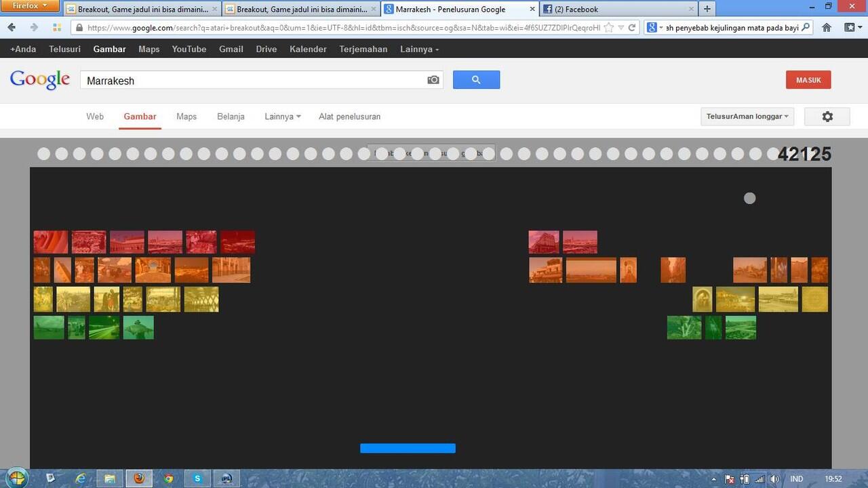Expand the Lainnya dropdown in black bar
868x488 pixels.
[419, 49]
